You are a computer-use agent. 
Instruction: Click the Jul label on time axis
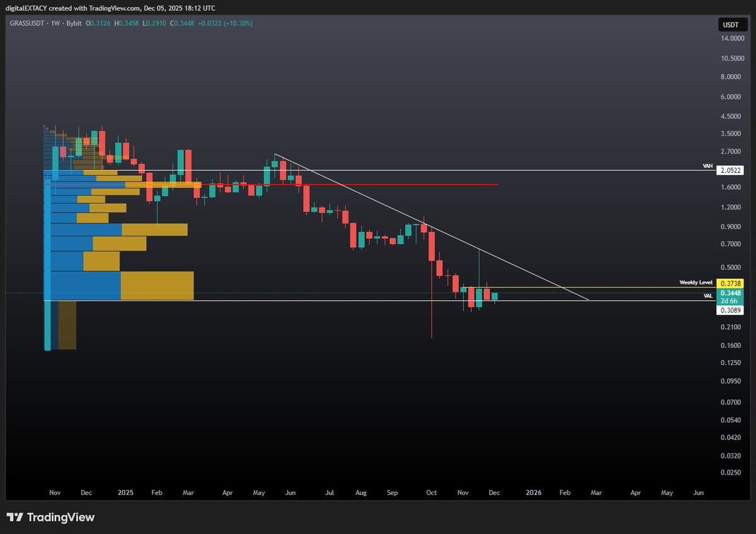pyautogui.click(x=329, y=492)
